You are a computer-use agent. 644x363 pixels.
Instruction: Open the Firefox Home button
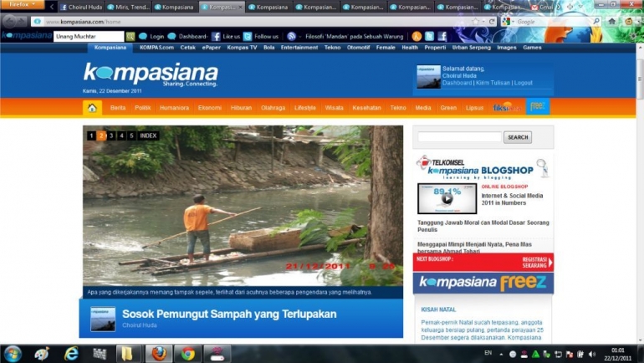[612, 22]
